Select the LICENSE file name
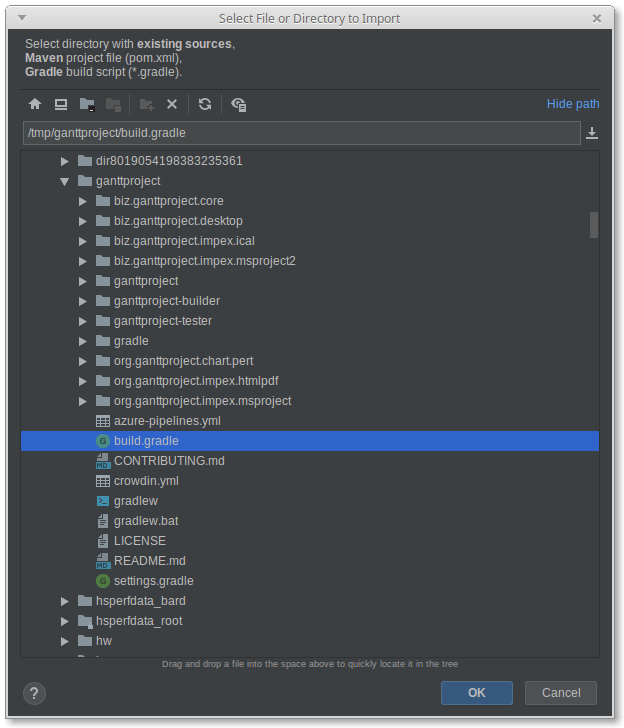 coord(140,541)
